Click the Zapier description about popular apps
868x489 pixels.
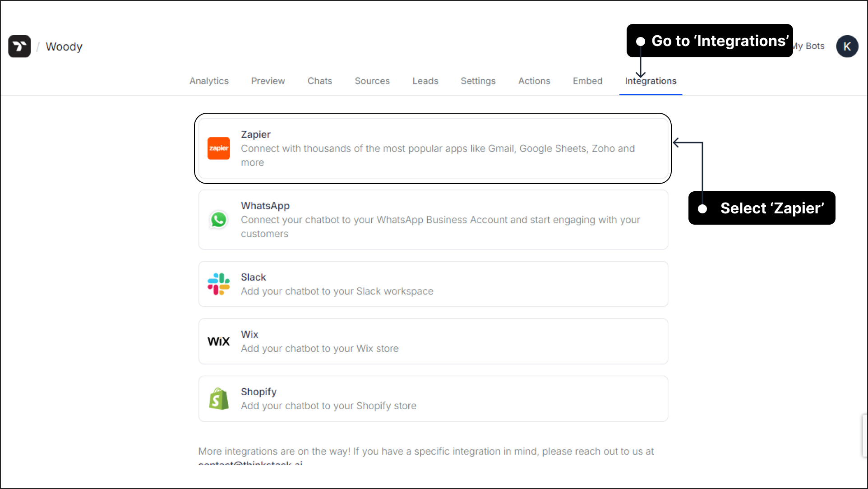coord(438,155)
